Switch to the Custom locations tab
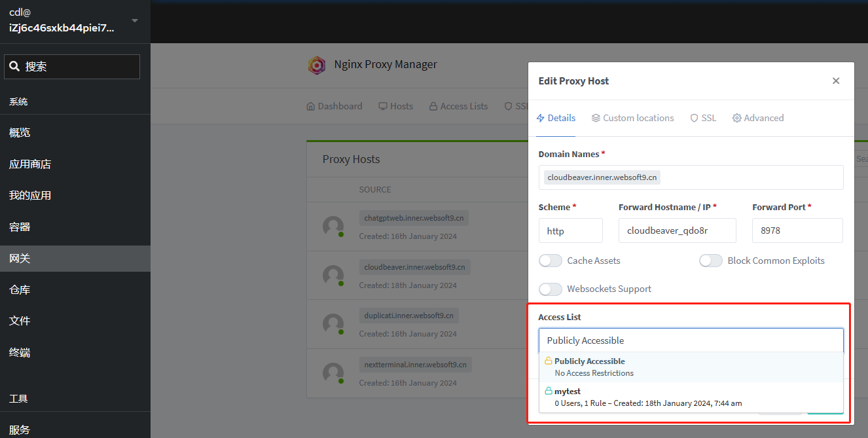The height and width of the screenshot is (438, 868). click(632, 118)
